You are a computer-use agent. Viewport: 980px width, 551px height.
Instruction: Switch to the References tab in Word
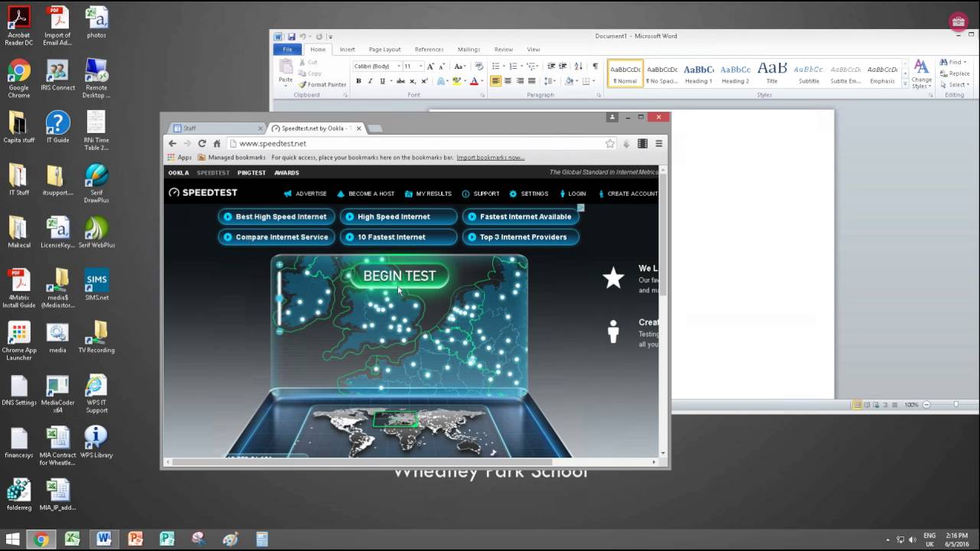tap(429, 49)
